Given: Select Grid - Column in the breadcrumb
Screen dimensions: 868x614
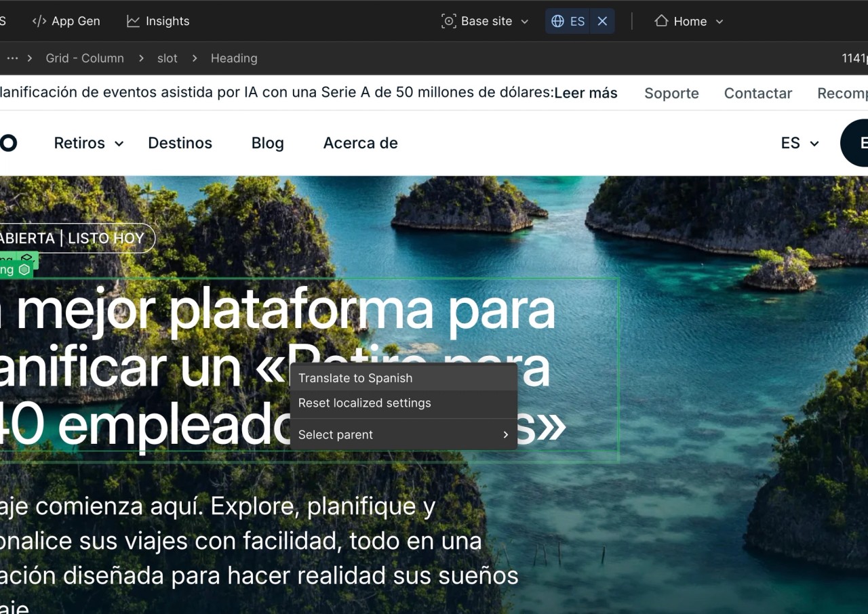Looking at the screenshot, I should pos(85,58).
